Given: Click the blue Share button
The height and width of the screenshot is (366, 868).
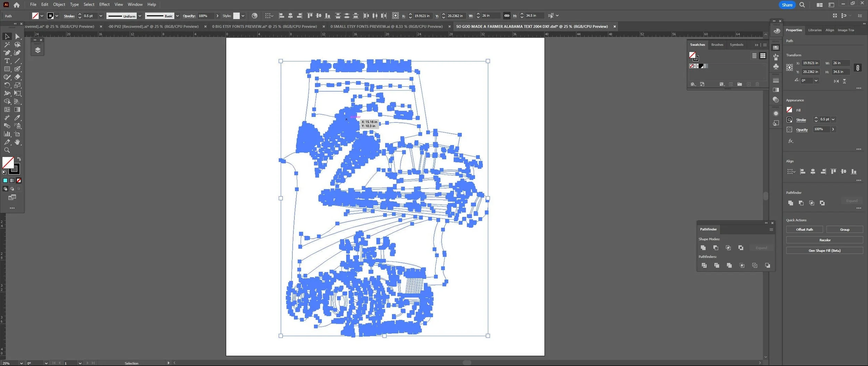Looking at the screenshot, I should (x=787, y=5).
